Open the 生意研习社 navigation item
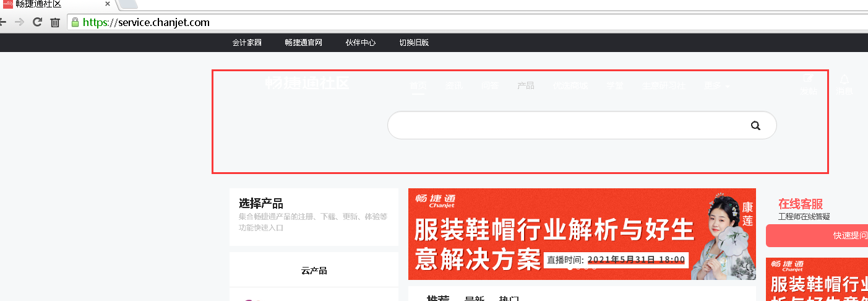This screenshot has height=301, width=868. [x=664, y=86]
